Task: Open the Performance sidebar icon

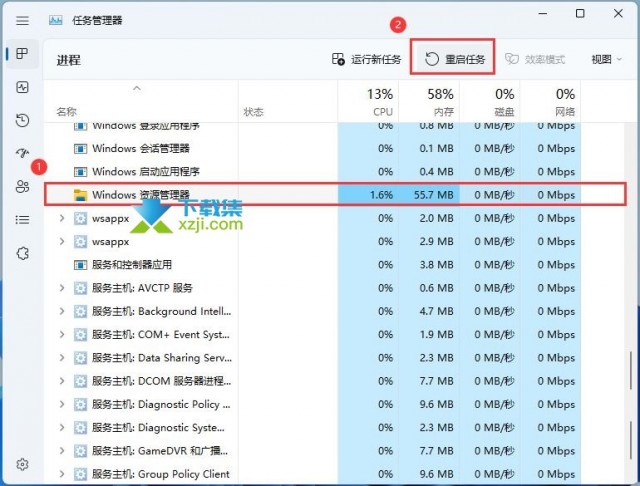Action: click(x=22, y=87)
